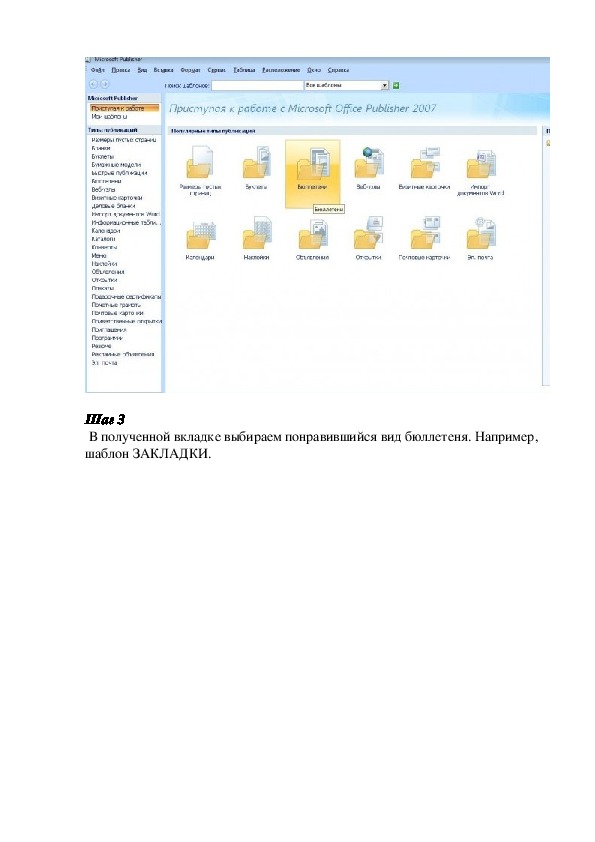This screenshot has width=595, height=842.
Task: Select the Объявления folder icon
Action: click(313, 233)
